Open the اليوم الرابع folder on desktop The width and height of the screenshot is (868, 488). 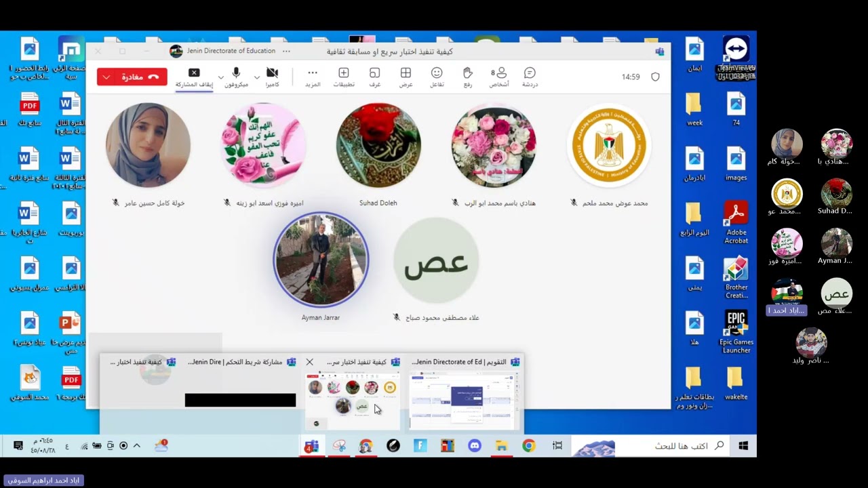pyautogui.click(x=694, y=219)
